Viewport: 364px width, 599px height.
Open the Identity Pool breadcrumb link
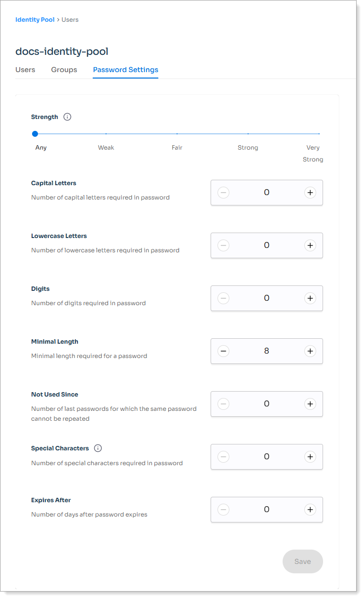35,19
